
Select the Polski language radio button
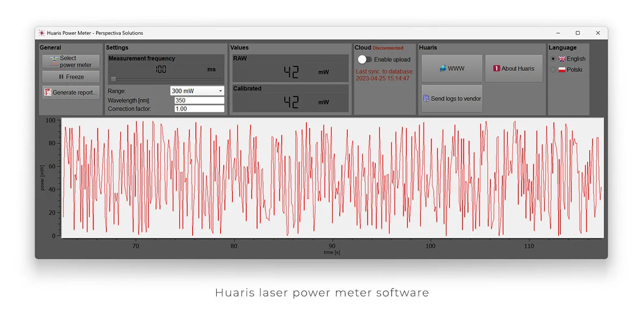[553, 70]
